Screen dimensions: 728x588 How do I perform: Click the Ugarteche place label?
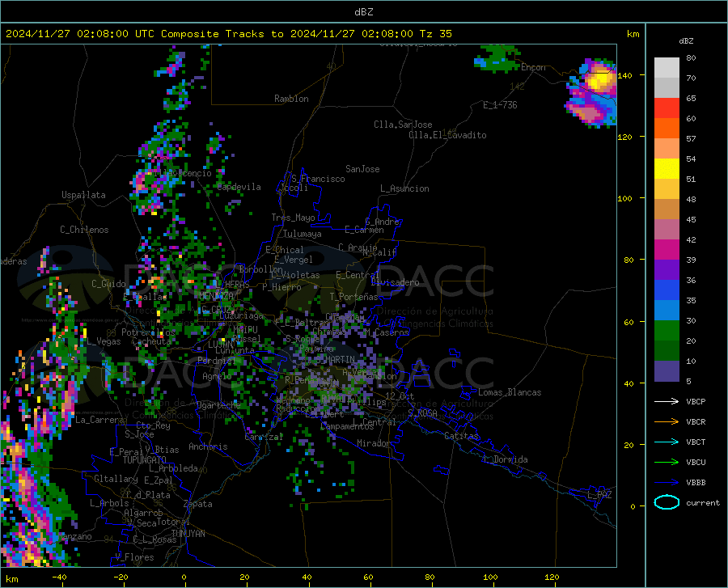coord(218,405)
